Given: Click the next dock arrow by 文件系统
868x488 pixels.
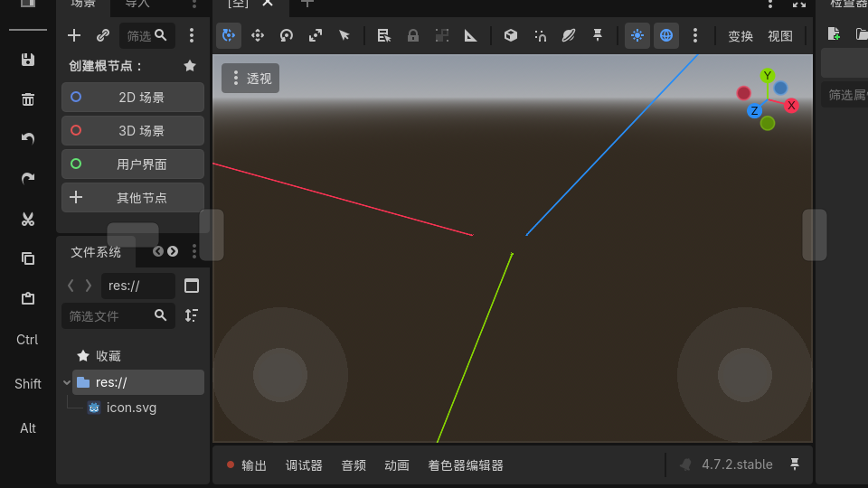Looking at the screenshot, I should 173,251.
